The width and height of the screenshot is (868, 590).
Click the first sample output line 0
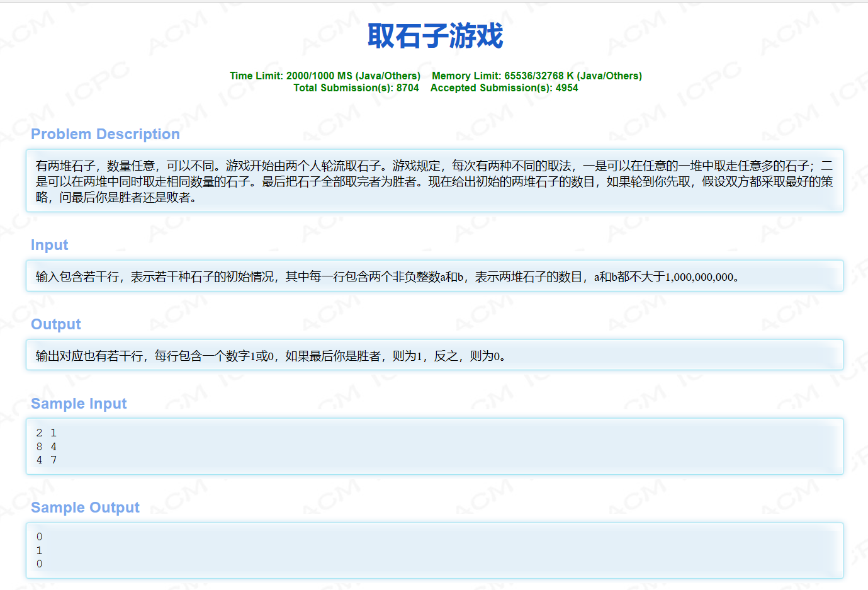click(x=39, y=536)
